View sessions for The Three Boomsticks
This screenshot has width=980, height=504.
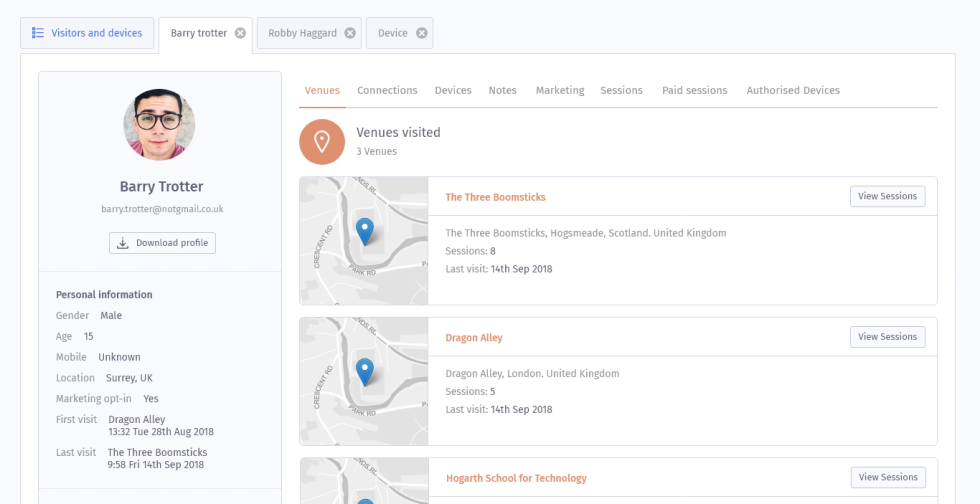click(x=887, y=196)
